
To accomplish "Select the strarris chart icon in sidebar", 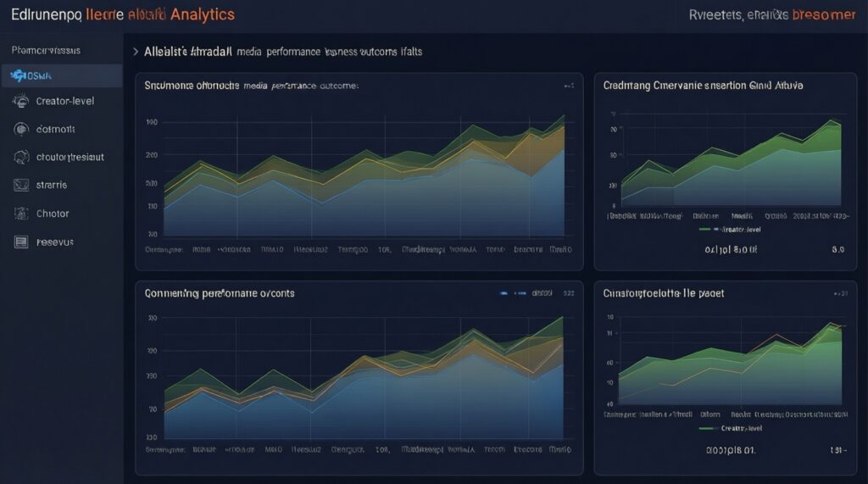I will 21,185.
